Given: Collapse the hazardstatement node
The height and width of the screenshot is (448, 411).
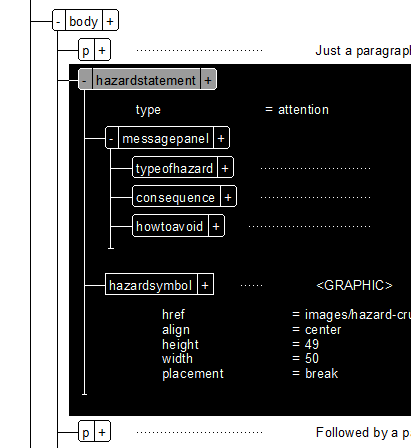Looking at the screenshot, I should point(85,80).
